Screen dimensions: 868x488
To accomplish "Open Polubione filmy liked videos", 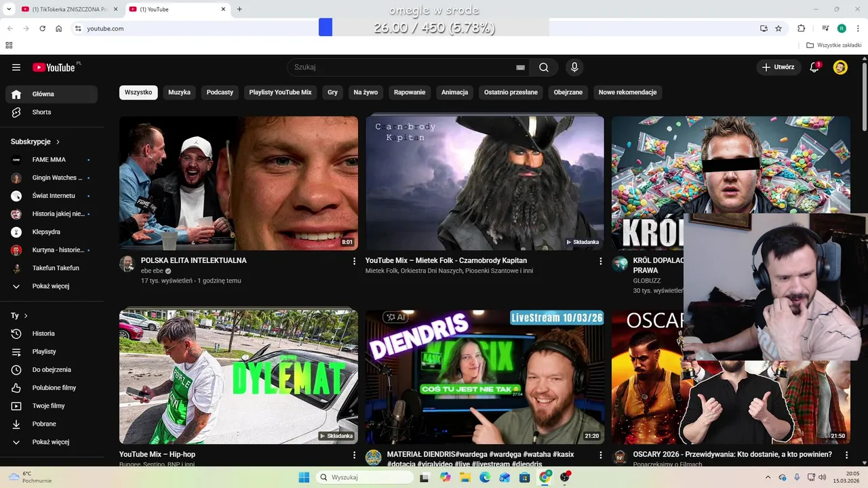I will 52,388.
